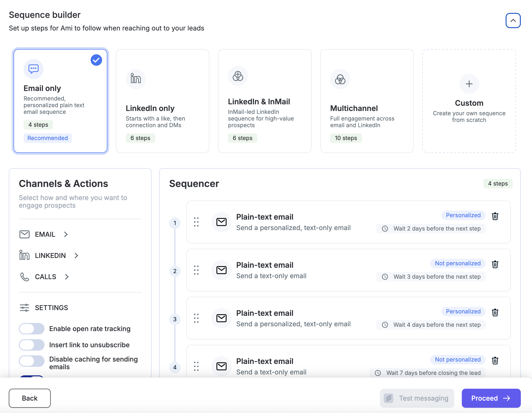
Task: Choose the LinkedIn & InMail template
Action: (265, 101)
